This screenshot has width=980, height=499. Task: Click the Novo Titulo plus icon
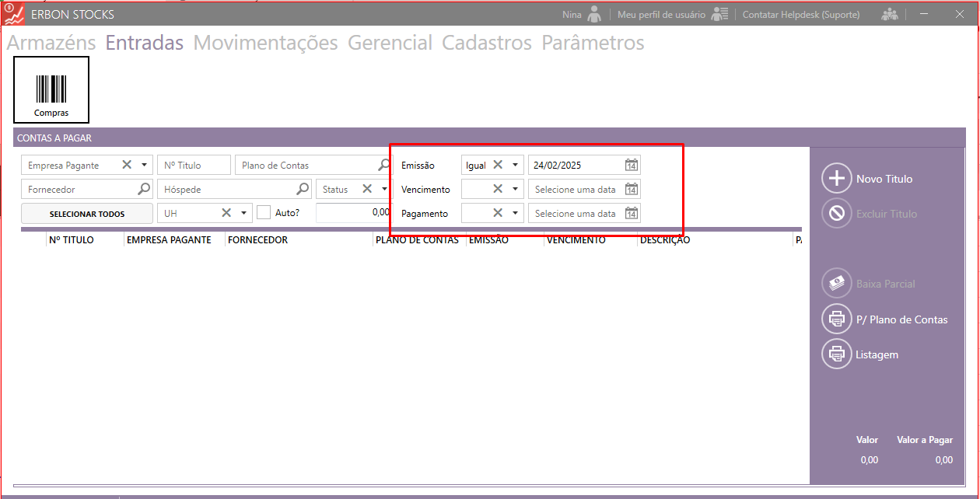pos(837,179)
